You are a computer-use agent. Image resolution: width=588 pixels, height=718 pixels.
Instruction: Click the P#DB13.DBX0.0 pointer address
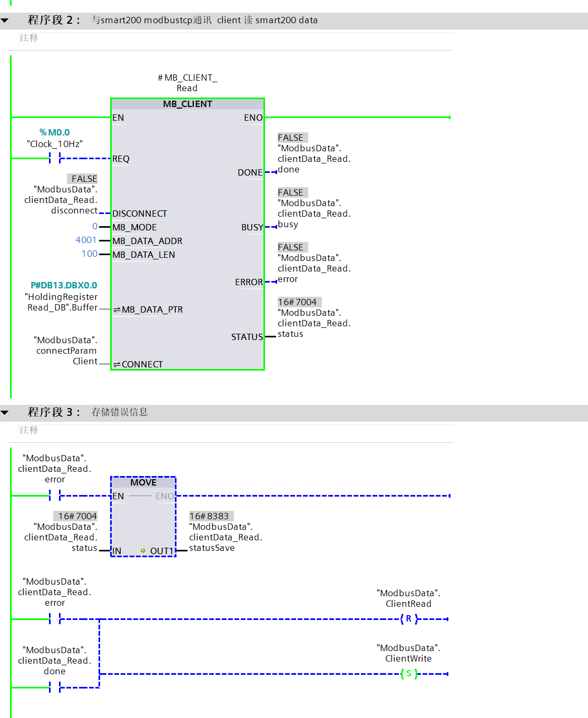pos(64,285)
